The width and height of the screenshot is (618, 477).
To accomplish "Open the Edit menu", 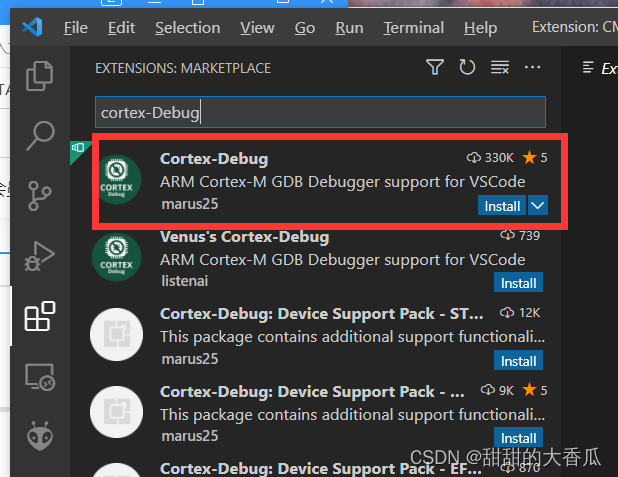I will (121, 28).
